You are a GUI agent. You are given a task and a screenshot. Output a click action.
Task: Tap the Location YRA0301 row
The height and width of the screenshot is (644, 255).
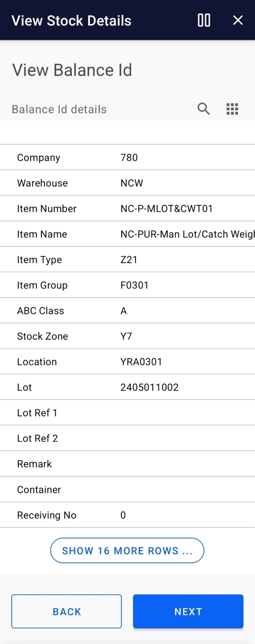coord(127,362)
